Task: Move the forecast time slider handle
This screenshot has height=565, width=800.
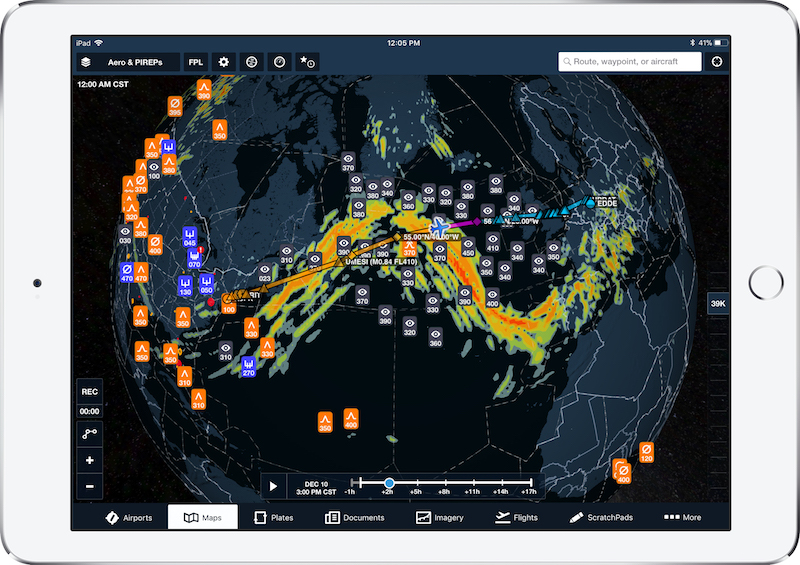Action: coord(389,483)
